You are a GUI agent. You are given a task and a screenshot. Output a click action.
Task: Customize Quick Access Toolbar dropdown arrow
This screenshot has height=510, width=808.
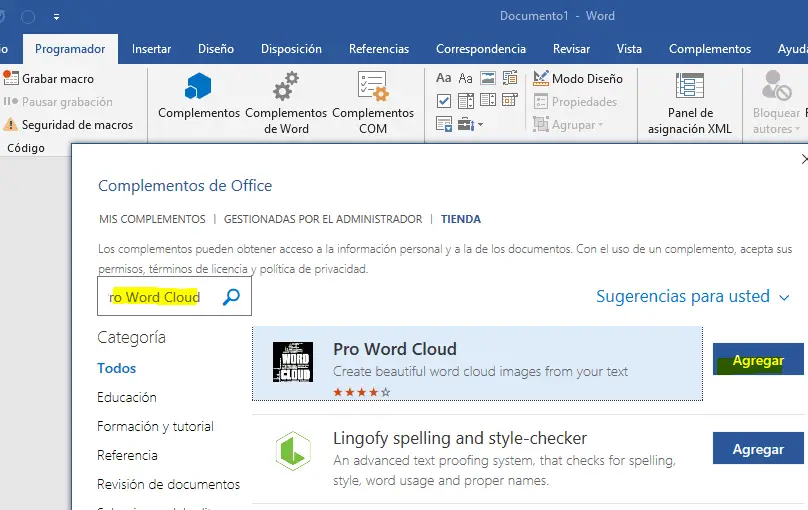pyautogui.click(x=56, y=17)
